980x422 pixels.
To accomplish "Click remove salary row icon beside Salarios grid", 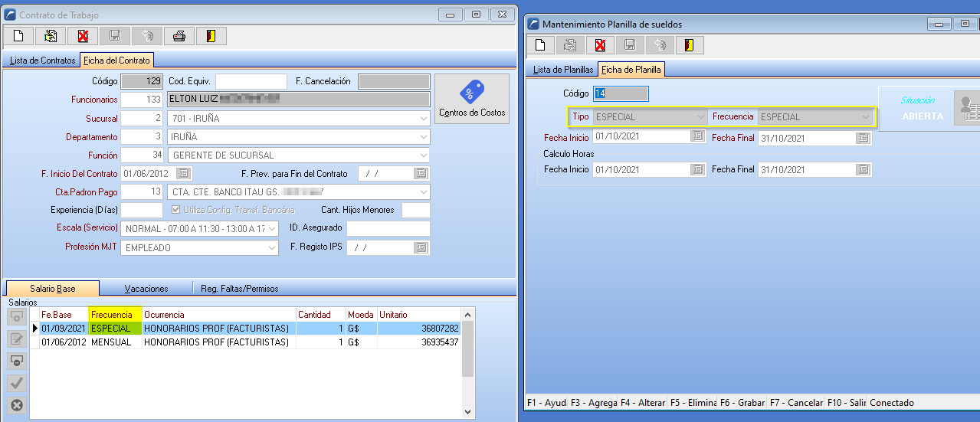I will click(16, 361).
